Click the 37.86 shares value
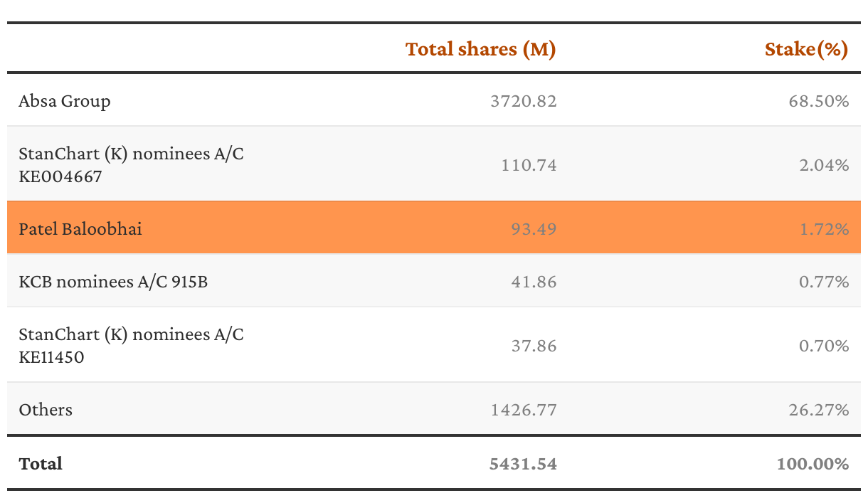 534,346
